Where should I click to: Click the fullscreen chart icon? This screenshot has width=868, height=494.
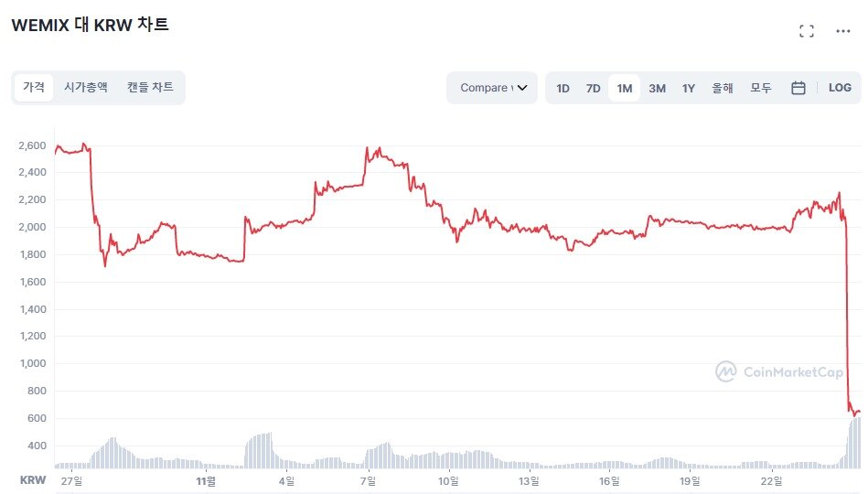806,31
